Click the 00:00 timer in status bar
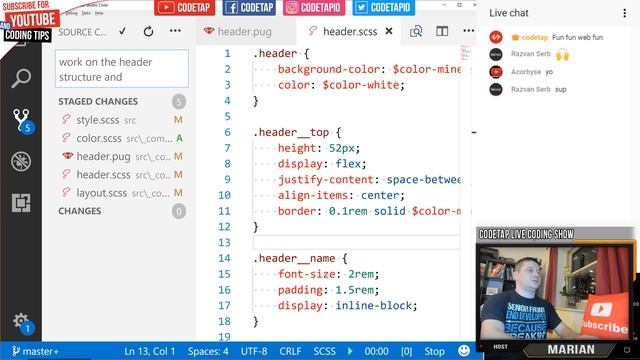 click(376, 351)
